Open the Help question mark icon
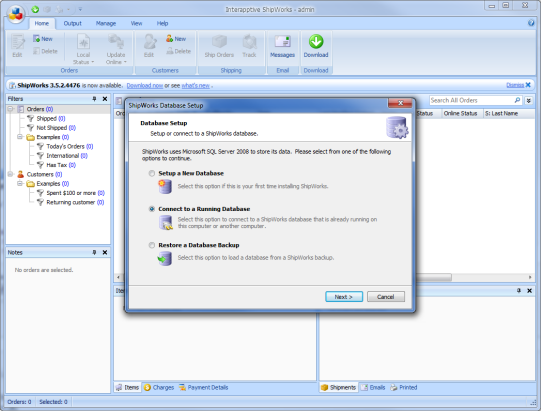541x411 pixels. [531, 23]
